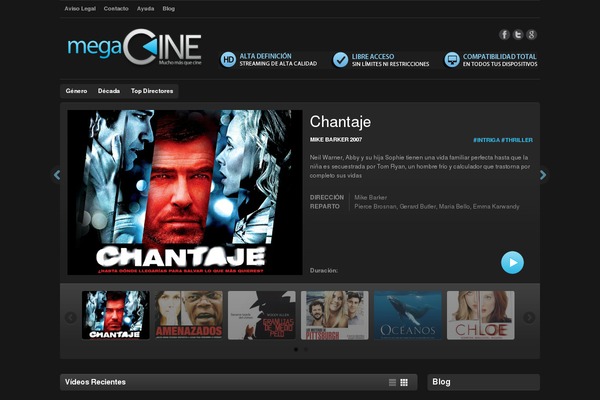Screen dimensions: 600x400
Task: Open the Contacto link
Action: click(116, 8)
